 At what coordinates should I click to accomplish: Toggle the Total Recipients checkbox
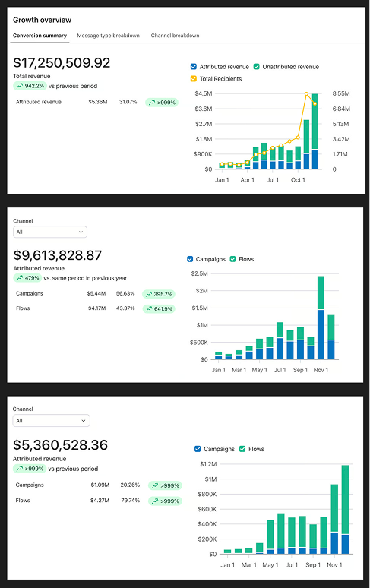point(194,79)
